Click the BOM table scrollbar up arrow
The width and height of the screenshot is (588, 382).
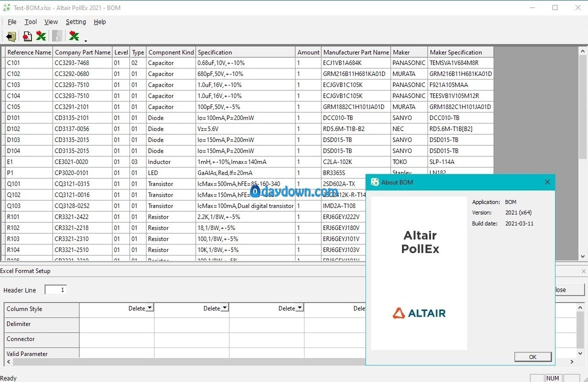point(582,51)
